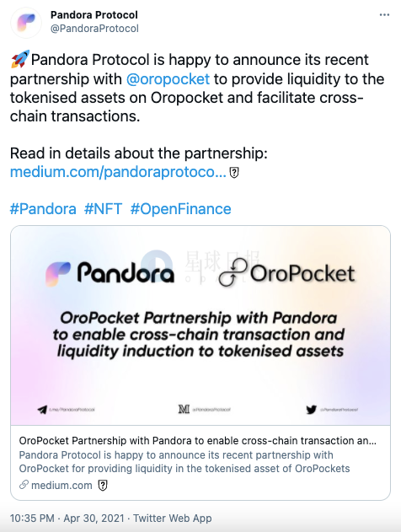
Task: Click the Pandora logo in card image
Action: pyautogui.click(x=110, y=273)
